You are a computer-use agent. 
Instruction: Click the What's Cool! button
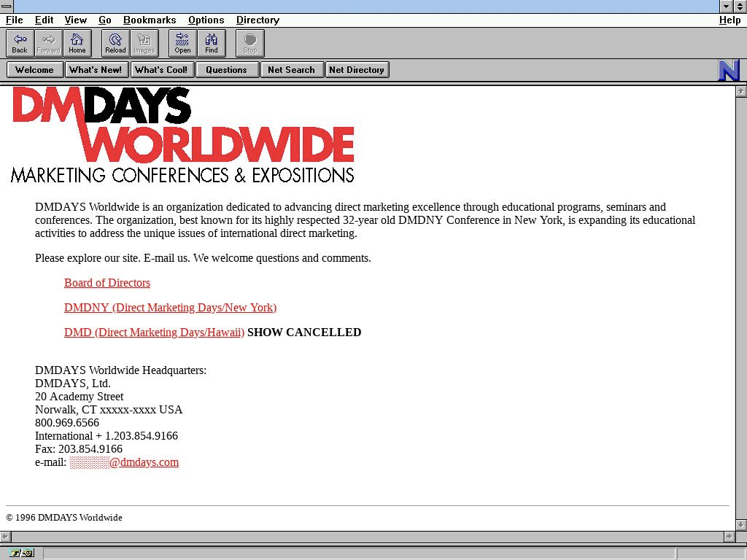pyautogui.click(x=161, y=70)
